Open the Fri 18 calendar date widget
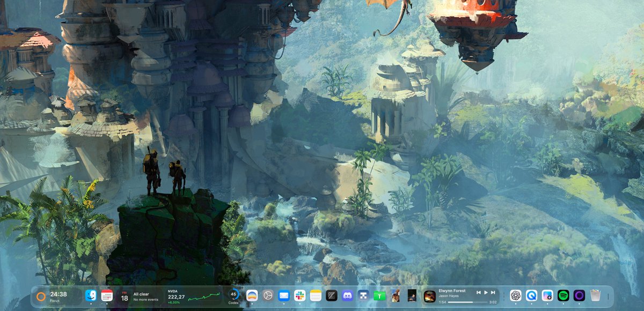This screenshot has width=644, height=311. [125, 297]
